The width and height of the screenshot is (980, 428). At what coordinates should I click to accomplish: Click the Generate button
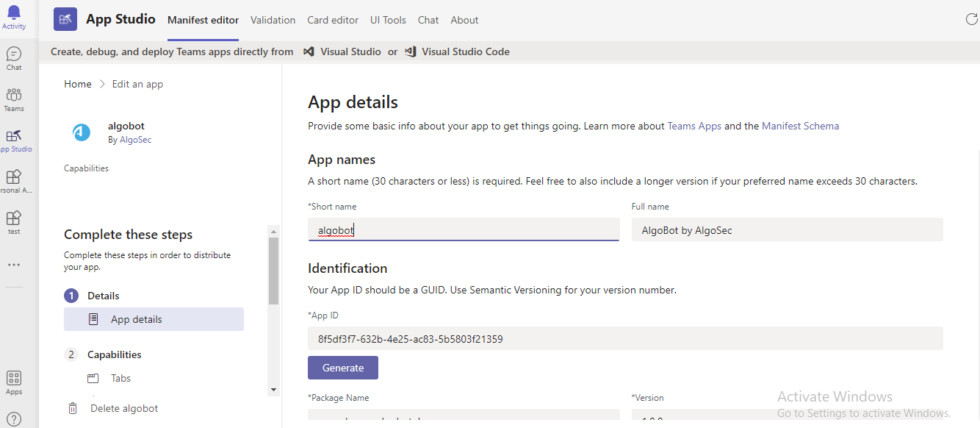[x=343, y=368]
